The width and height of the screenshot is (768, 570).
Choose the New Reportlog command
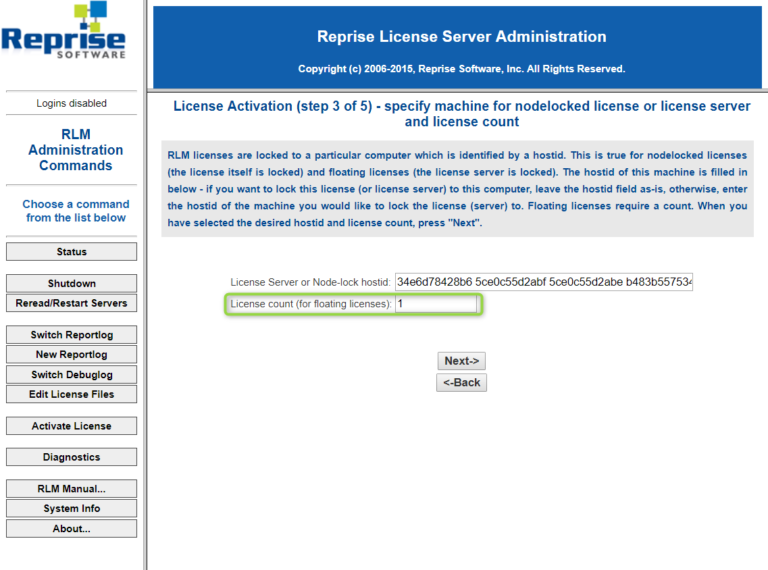click(71, 355)
